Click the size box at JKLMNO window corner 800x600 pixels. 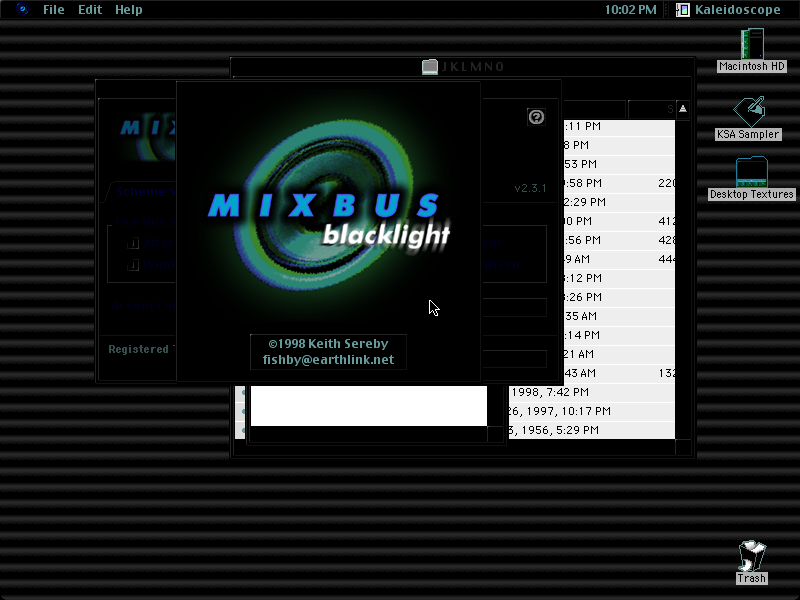click(x=683, y=447)
